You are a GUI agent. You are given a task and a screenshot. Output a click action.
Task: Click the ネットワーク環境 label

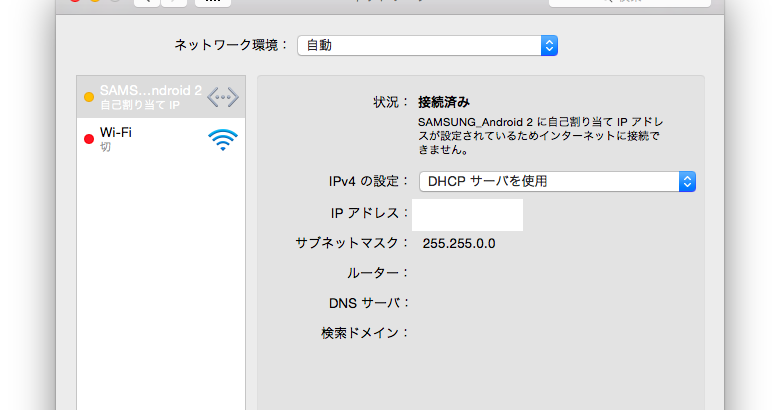(x=231, y=45)
